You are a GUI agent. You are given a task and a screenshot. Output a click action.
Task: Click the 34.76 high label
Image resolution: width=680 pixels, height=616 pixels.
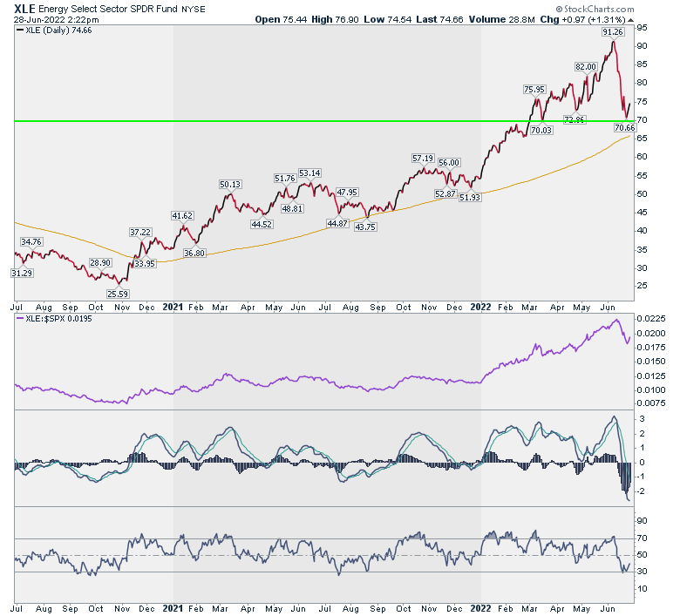[31, 241]
